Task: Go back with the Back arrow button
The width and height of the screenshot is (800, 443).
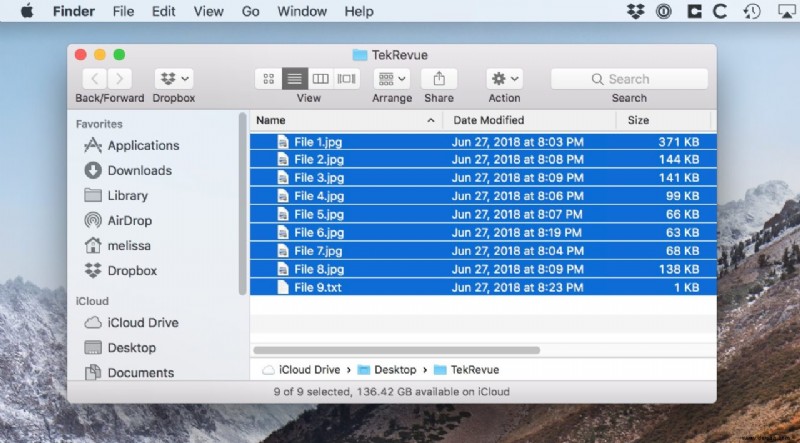Action: pyautogui.click(x=94, y=79)
